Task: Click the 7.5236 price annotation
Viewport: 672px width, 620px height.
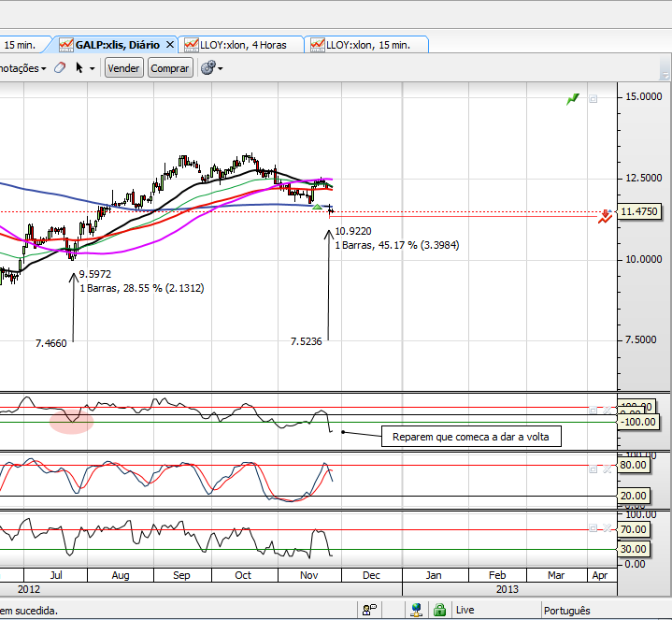Action: point(306,341)
